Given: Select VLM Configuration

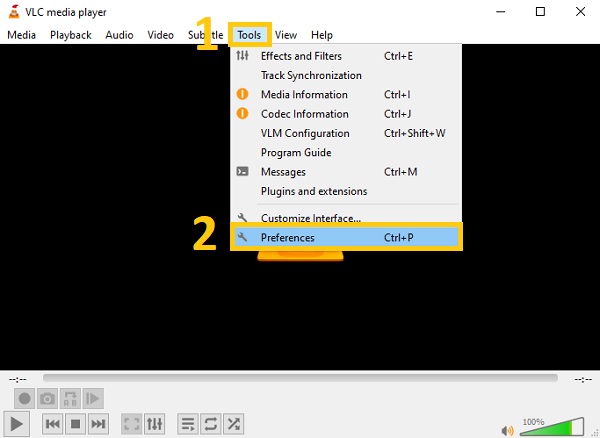Looking at the screenshot, I should (346, 133).
